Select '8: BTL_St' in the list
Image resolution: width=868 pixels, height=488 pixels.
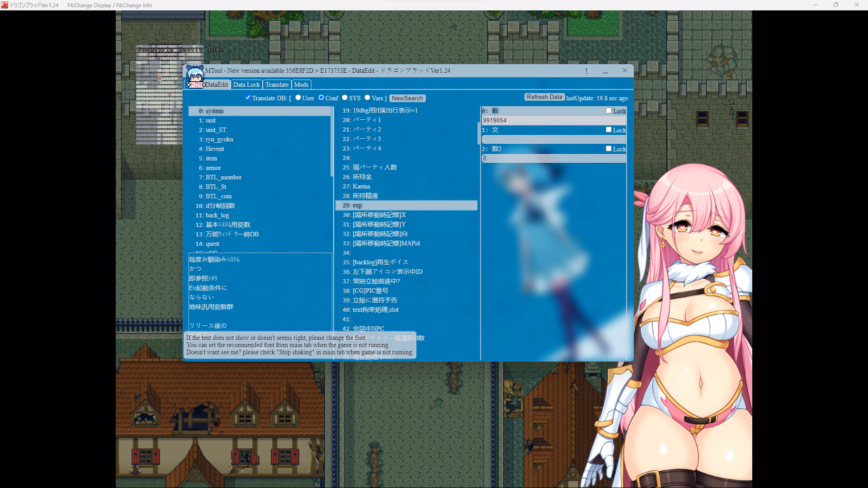259,187
